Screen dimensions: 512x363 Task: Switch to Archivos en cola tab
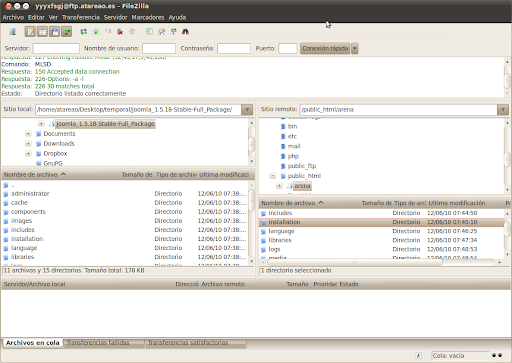tap(32, 343)
